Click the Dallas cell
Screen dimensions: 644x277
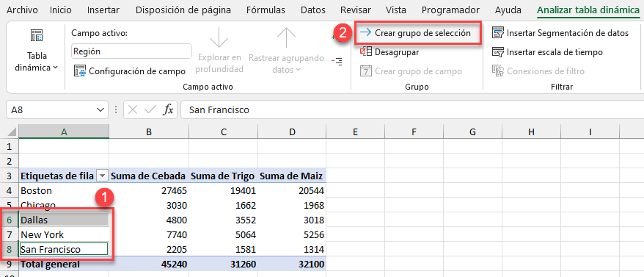point(64,220)
